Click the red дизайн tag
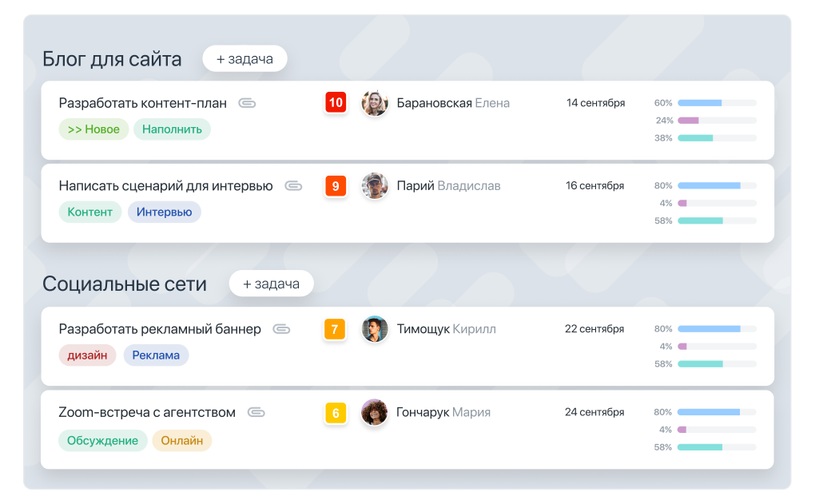 [87, 355]
